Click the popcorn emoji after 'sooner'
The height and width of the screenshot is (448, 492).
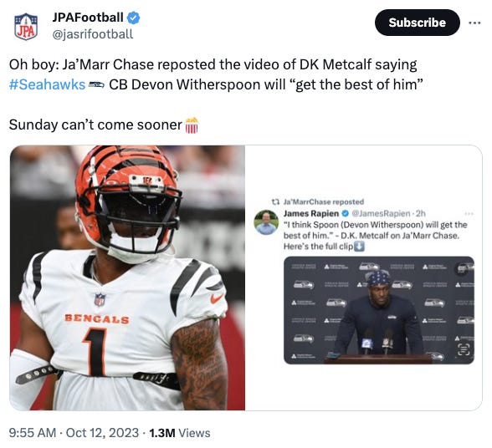click(x=192, y=125)
